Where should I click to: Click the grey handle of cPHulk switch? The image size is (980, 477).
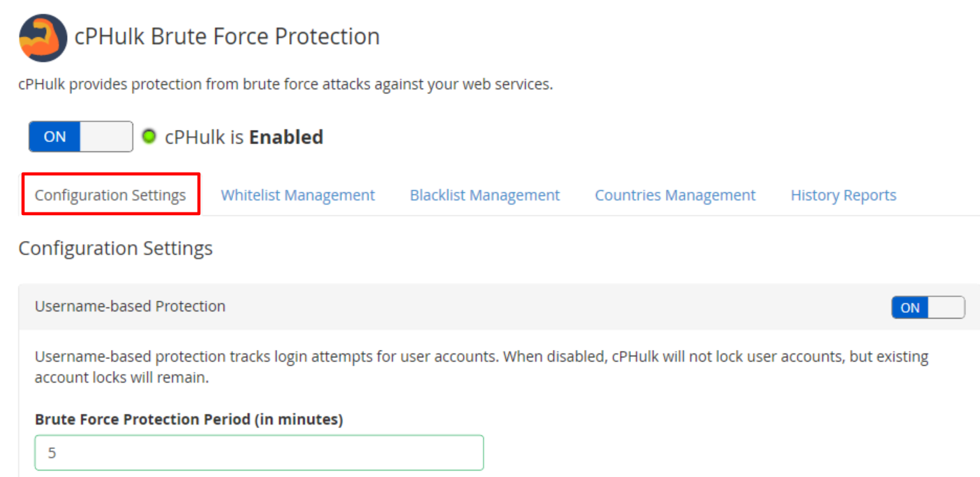click(107, 137)
